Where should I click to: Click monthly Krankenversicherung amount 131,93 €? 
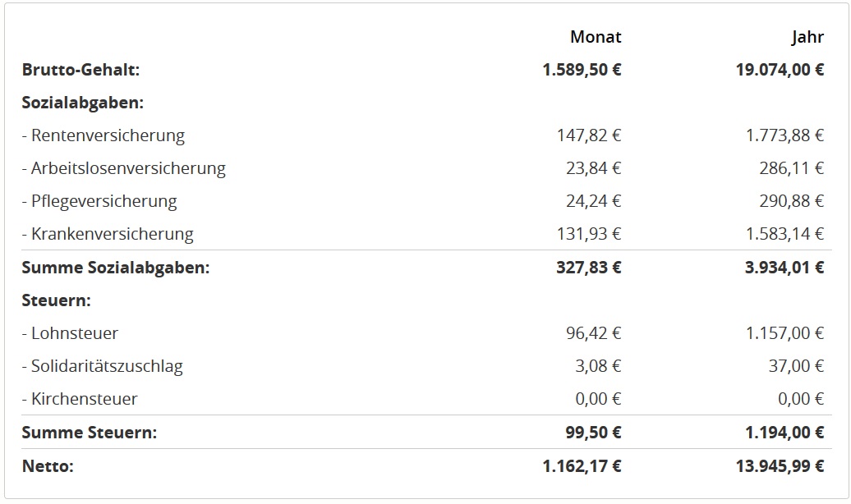(589, 234)
